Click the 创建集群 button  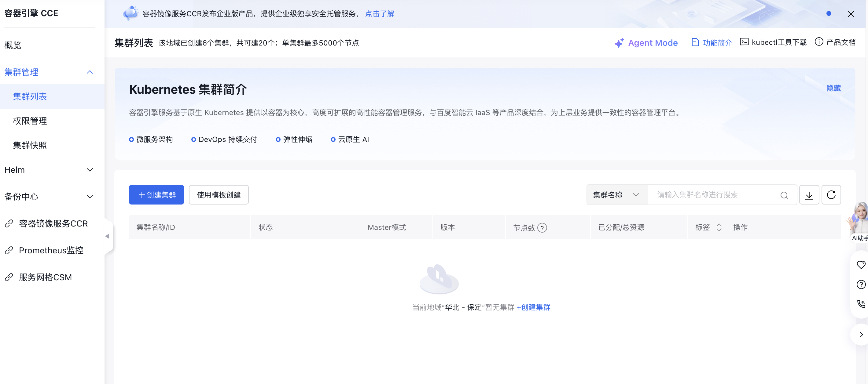(x=156, y=195)
